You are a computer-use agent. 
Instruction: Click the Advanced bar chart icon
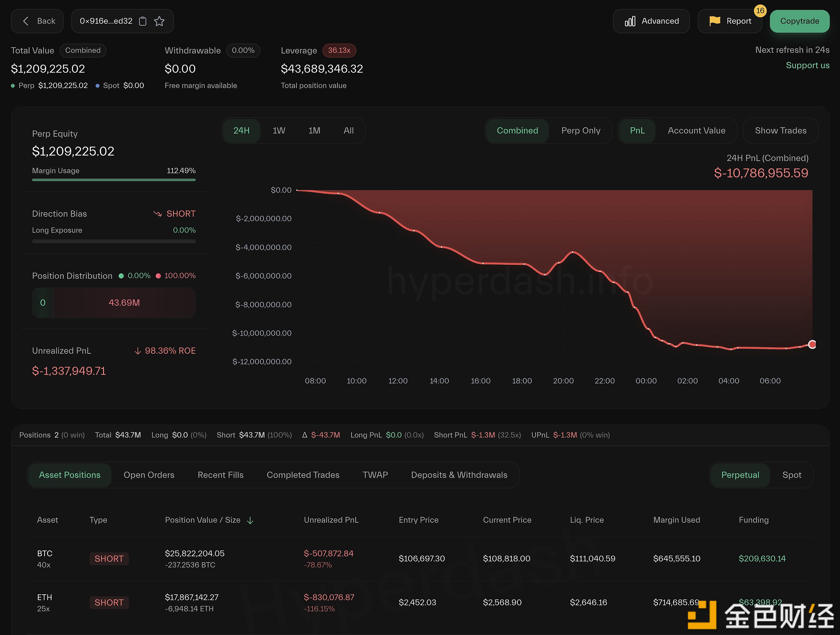pyautogui.click(x=630, y=21)
